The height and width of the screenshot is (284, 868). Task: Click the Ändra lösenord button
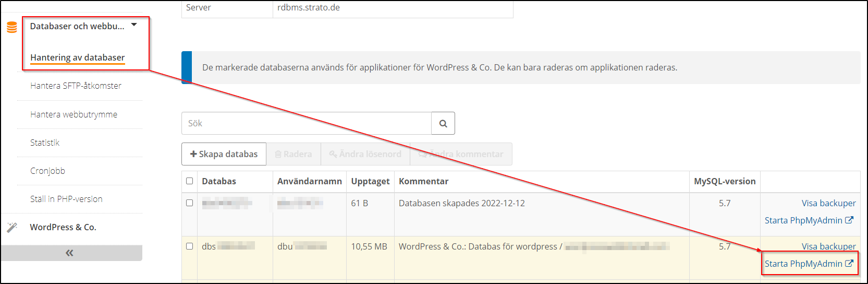(365, 154)
